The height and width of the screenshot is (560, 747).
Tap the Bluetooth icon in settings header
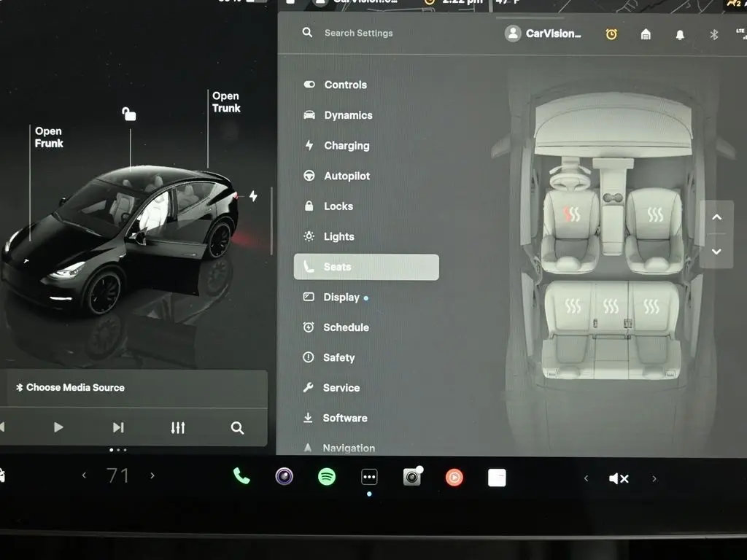[714, 34]
